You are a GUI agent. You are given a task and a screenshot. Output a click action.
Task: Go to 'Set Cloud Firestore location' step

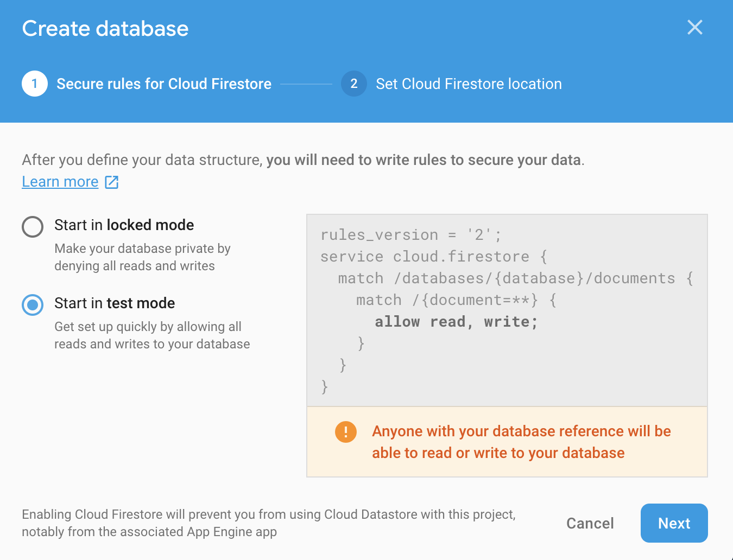469,84
